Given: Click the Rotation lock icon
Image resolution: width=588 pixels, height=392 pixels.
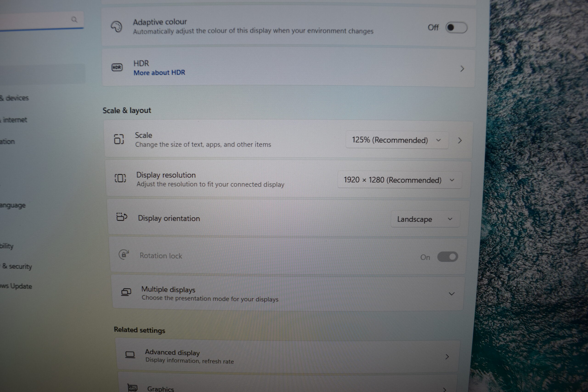Looking at the screenshot, I should [x=124, y=254].
